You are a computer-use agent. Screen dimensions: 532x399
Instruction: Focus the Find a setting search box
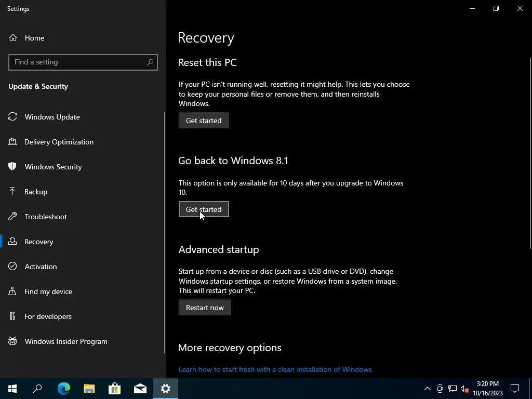(x=83, y=62)
